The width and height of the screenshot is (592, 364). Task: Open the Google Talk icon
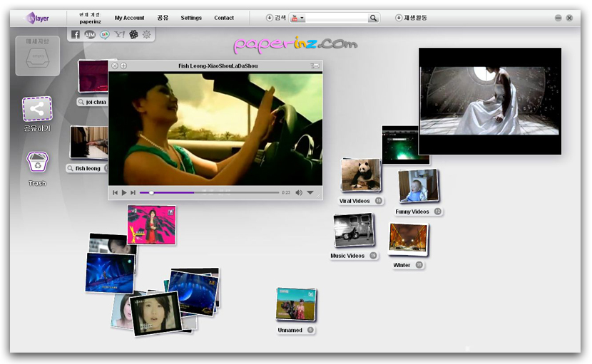click(105, 35)
